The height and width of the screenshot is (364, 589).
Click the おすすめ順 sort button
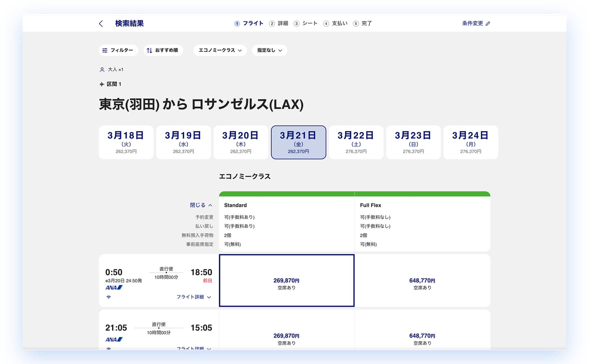tap(163, 50)
